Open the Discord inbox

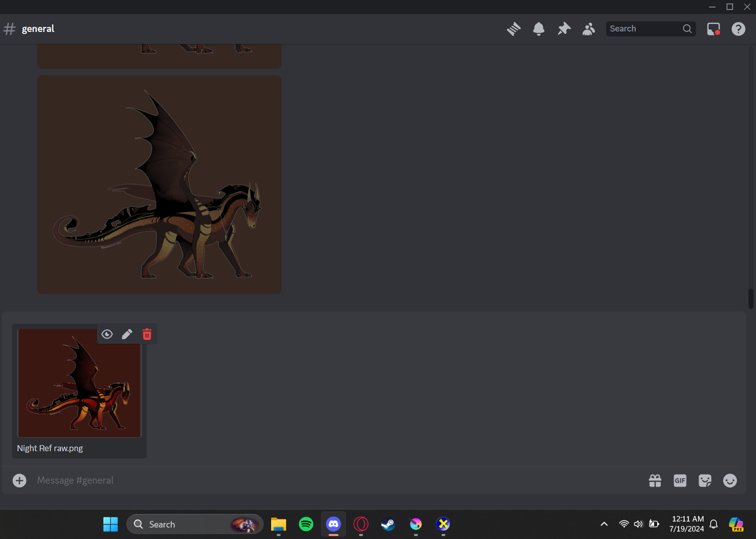[713, 29]
